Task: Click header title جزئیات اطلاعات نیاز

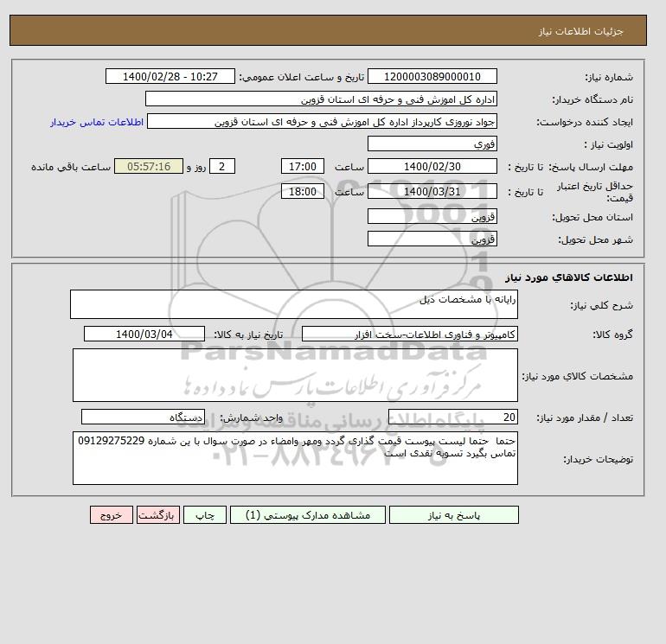Action: (x=580, y=31)
